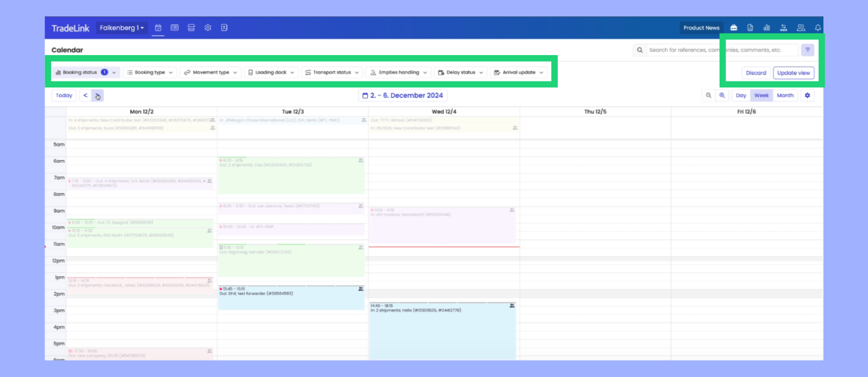Open the bar chart analytics icon
Image resolution: width=868 pixels, height=377 pixels.
(767, 28)
